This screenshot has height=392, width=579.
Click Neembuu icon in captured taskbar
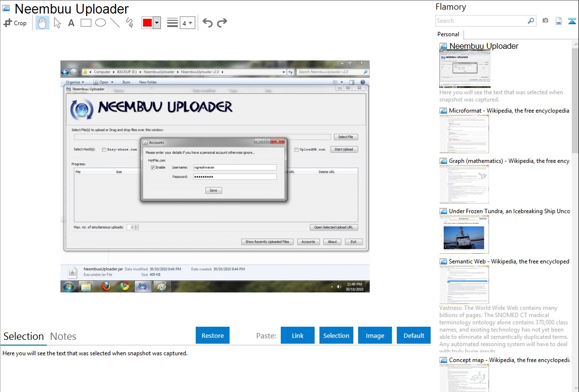tap(143, 286)
